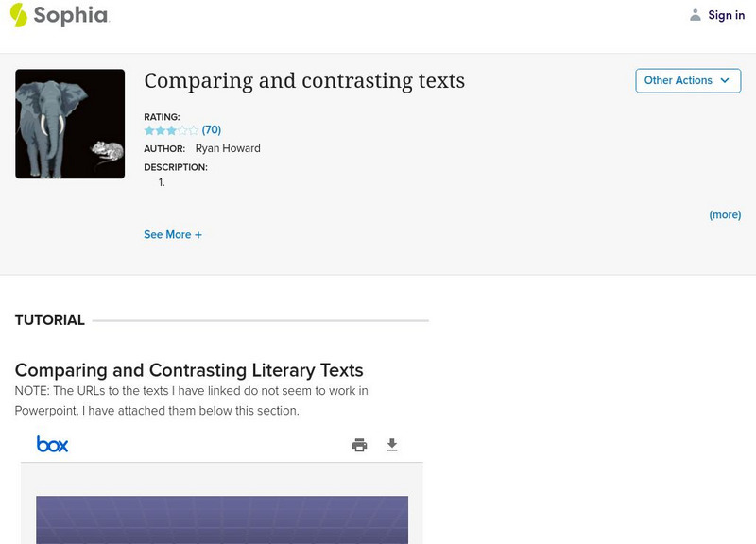756x544 pixels.
Task: Click the green Sophia logo icon
Action: [18, 15]
